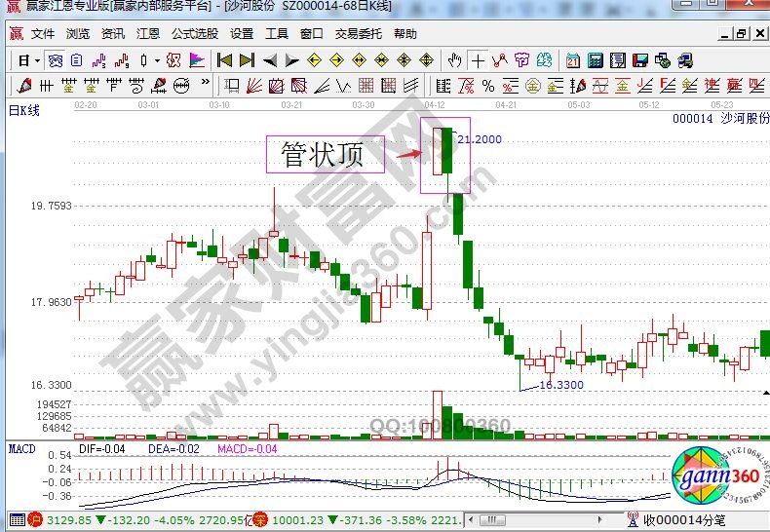Click the black left arrow navigation icon
The image size is (770, 532).
coord(270,60)
